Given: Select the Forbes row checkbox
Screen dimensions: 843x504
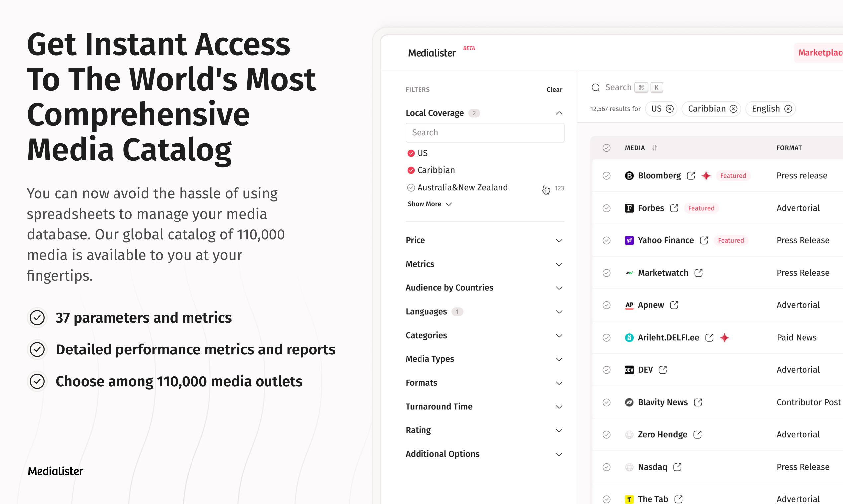Looking at the screenshot, I should click(x=606, y=208).
